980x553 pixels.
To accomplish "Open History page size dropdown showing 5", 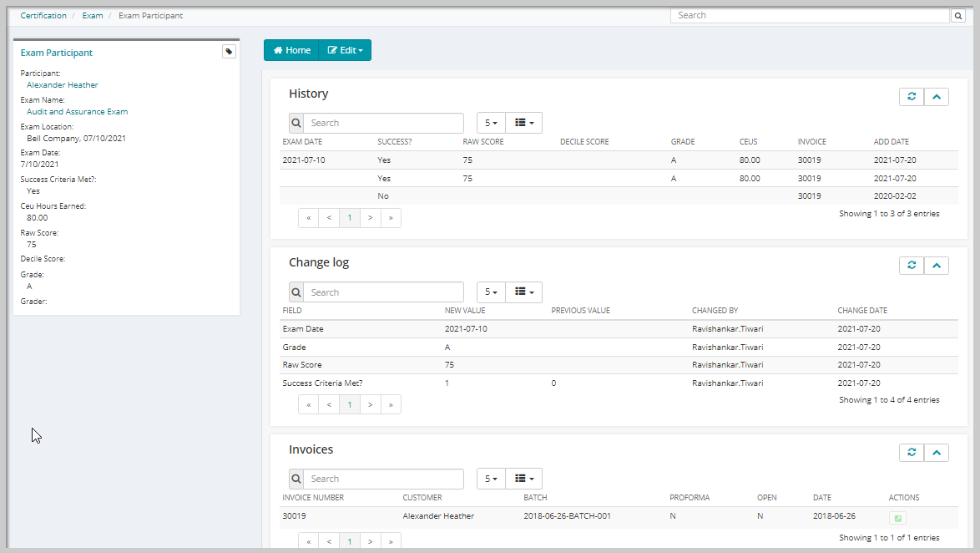I will pyautogui.click(x=491, y=124).
